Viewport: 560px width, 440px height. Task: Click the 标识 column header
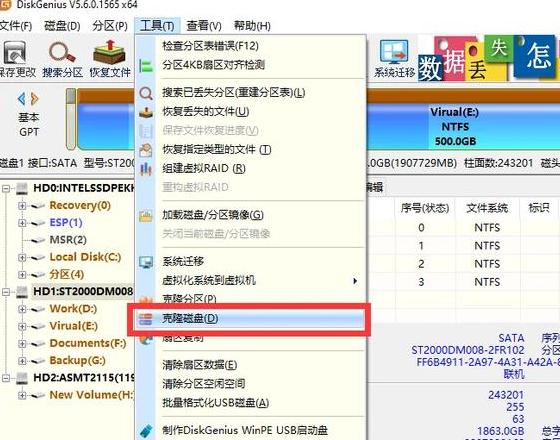pos(539,208)
